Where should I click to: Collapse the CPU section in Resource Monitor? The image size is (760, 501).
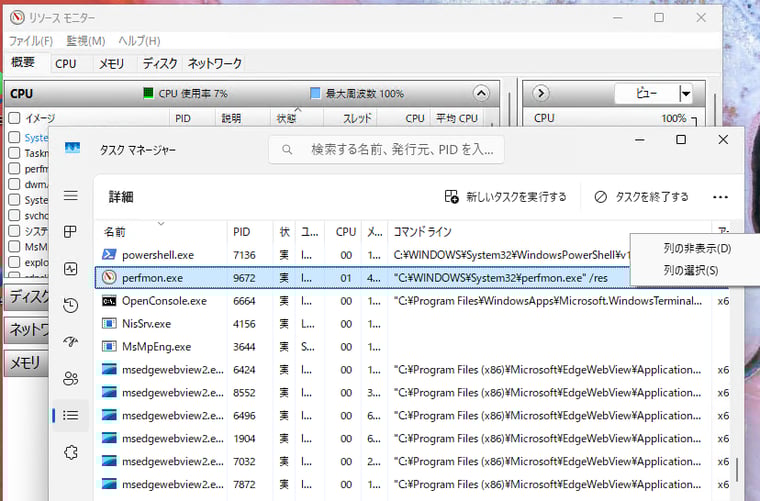481,93
